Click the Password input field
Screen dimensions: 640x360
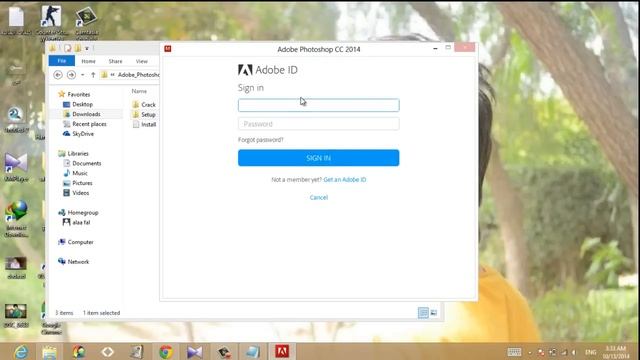click(x=318, y=124)
